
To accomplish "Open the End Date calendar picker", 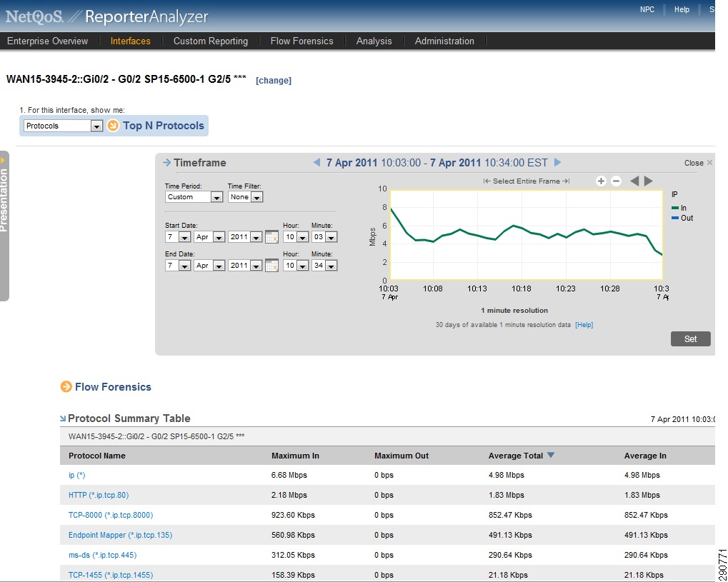I will [x=271, y=266].
